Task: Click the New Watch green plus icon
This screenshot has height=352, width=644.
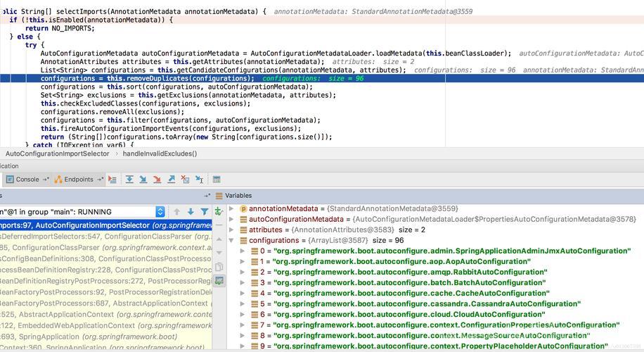Action: click(219, 211)
